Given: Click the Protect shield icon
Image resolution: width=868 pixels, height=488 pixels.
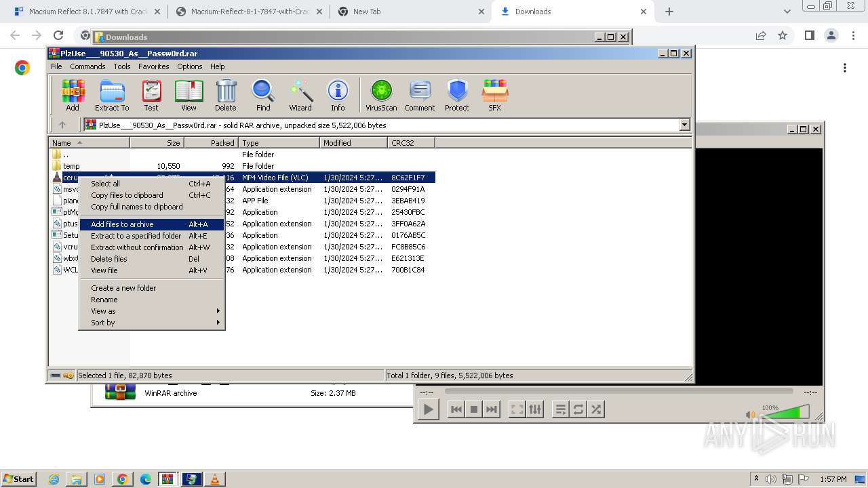Looking at the screenshot, I should click(x=457, y=95).
